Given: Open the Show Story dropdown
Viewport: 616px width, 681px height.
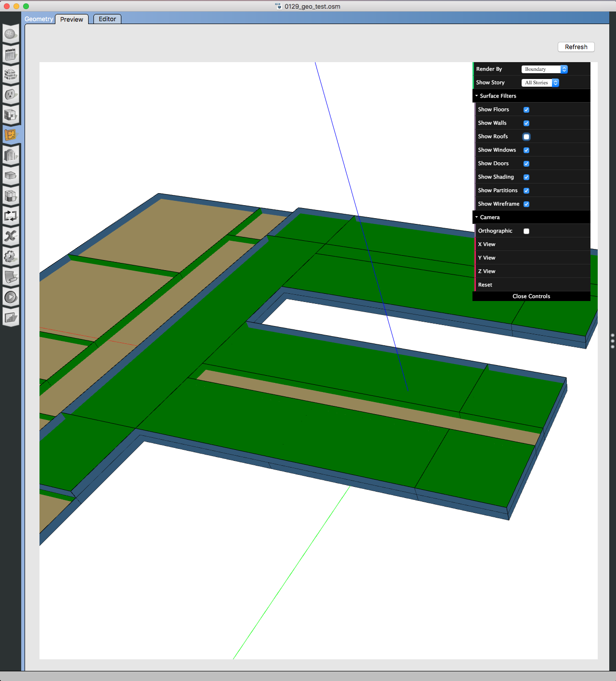Looking at the screenshot, I should [540, 82].
